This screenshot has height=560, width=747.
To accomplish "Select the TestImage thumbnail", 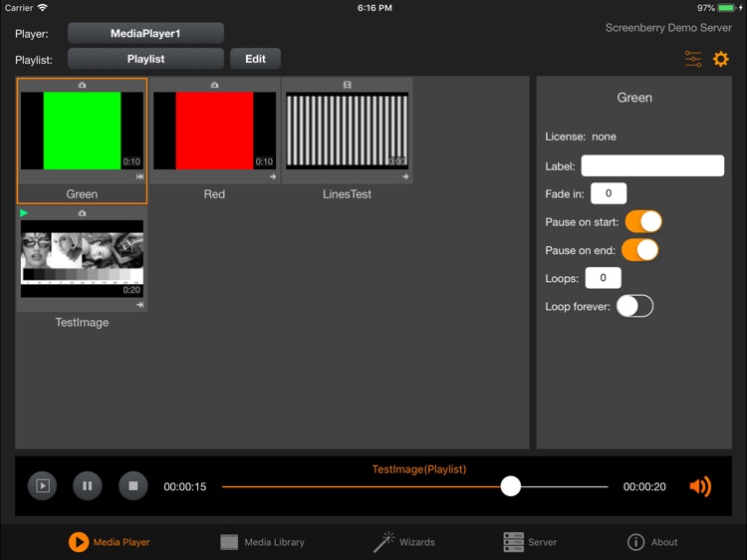I will click(x=82, y=259).
